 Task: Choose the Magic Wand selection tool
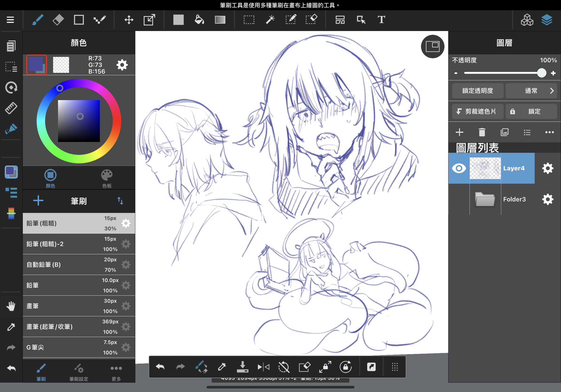pyautogui.click(x=270, y=20)
